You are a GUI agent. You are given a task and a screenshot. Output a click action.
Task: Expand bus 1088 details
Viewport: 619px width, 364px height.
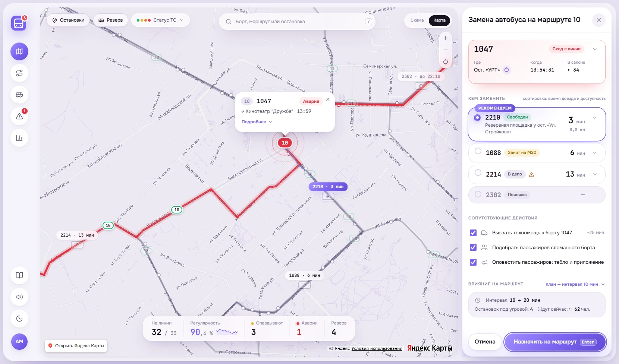[x=595, y=153]
